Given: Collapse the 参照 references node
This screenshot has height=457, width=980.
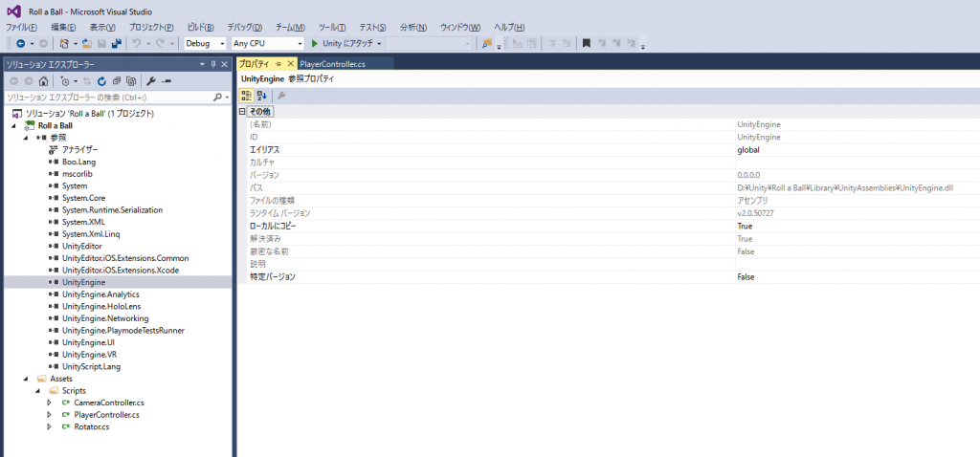Looking at the screenshot, I should click(26, 138).
